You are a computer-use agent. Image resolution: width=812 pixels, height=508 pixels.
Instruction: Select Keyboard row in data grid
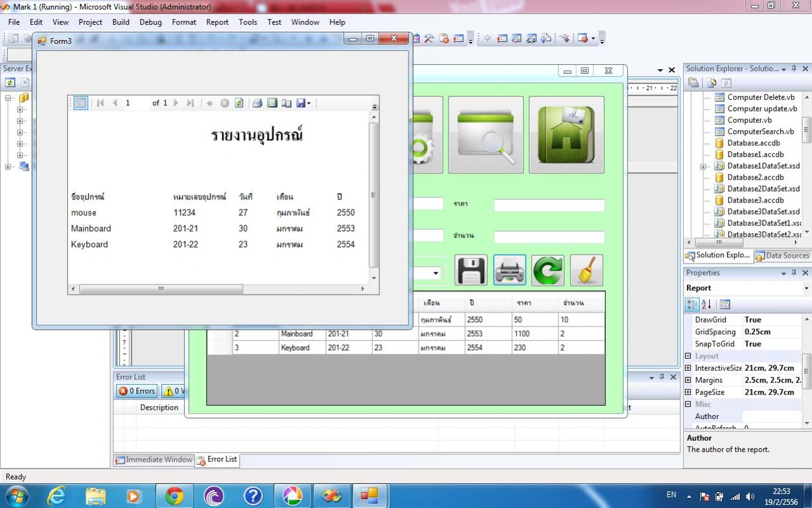pos(406,348)
